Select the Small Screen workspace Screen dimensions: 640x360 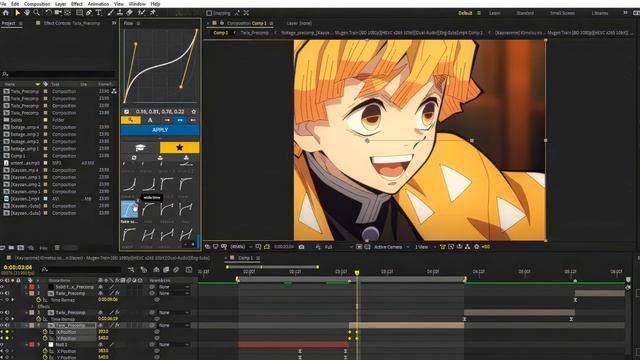pyautogui.click(x=562, y=13)
